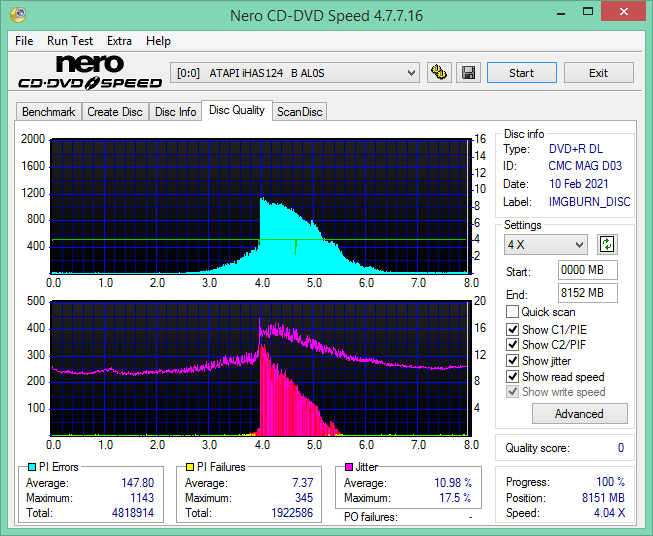Screen dimensions: 653x536
Task: Open the Advanced settings button
Action: (579, 414)
